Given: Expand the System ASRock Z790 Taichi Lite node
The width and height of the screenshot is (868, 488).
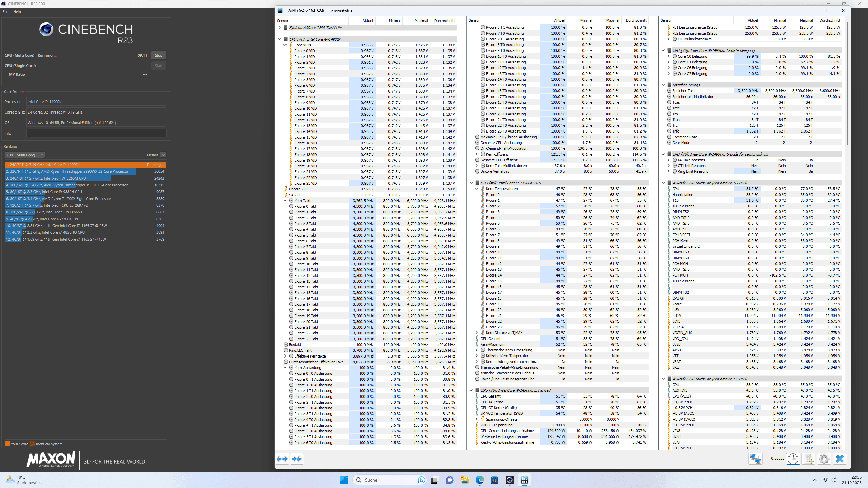Looking at the screenshot, I should [280, 28].
